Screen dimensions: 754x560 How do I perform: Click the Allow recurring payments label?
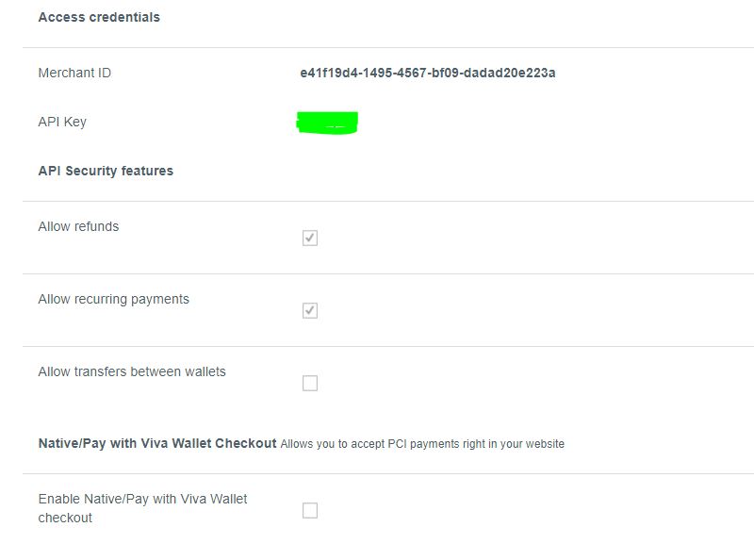[112, 298]
